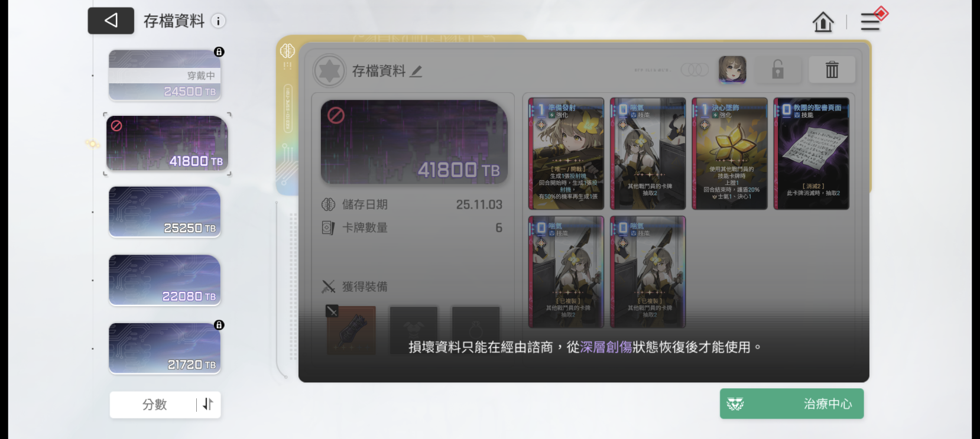Go to the home screen icon
This screenshot has width=980, height=439.
(823, 22)
